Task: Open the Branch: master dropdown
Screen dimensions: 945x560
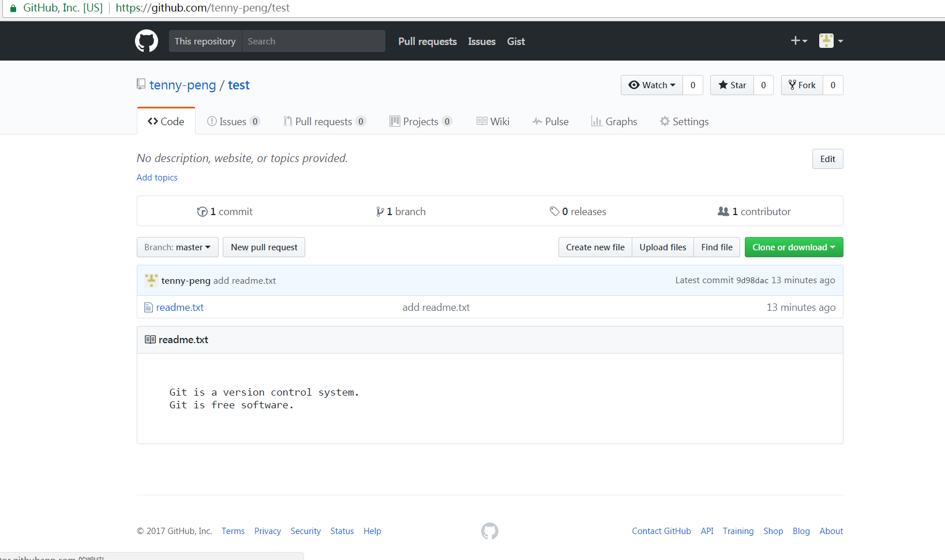Action: pos(178,247)
